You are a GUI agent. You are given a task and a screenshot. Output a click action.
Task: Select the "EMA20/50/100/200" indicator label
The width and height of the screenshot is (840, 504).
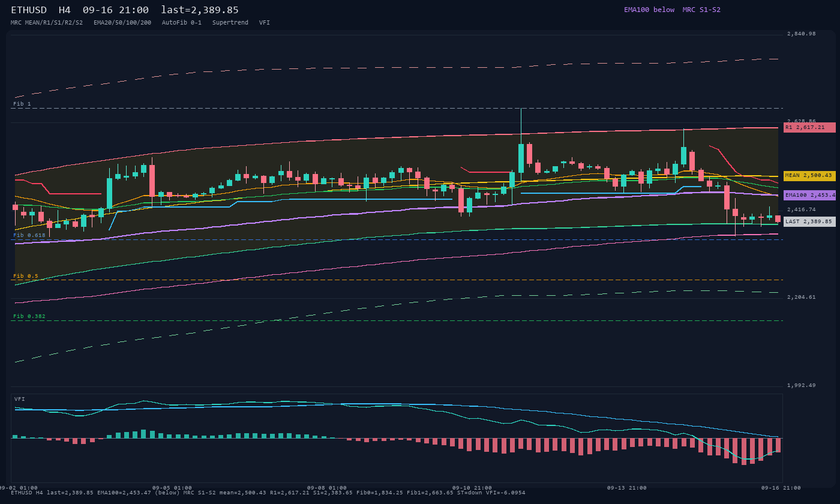coord(122,23)
